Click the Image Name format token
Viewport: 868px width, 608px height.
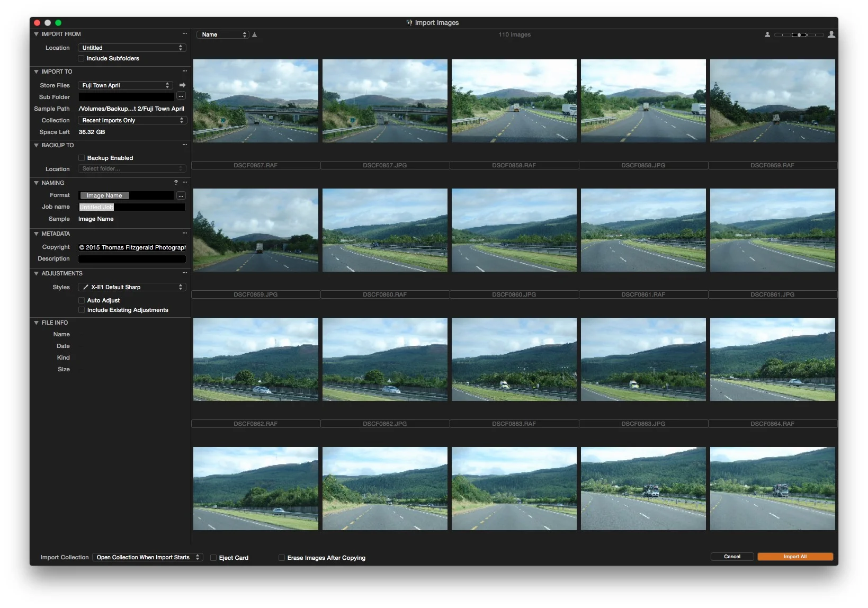click(x=104, y=195)
